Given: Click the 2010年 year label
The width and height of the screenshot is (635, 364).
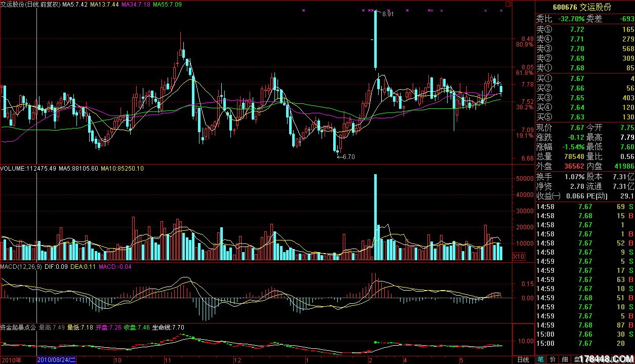Looking at the screenshot, I should click(x=11, y=360).
